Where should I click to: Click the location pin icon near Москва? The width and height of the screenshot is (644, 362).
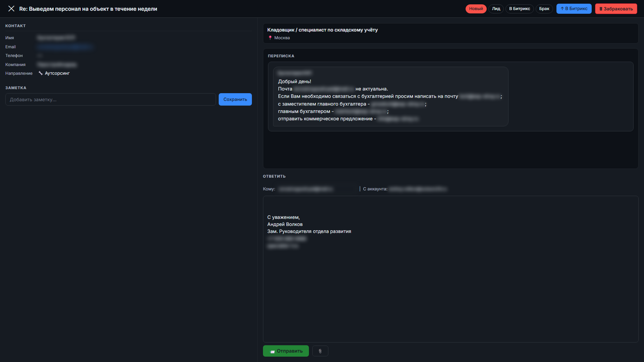270,38
